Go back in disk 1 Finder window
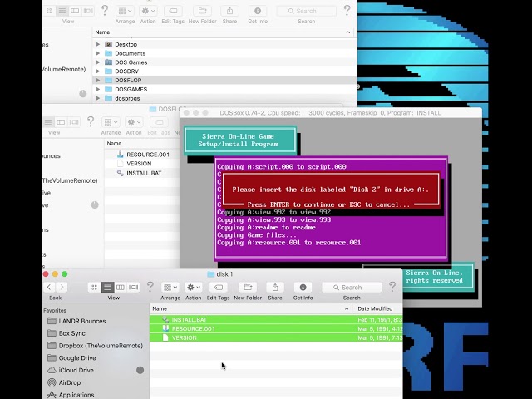532x399 pixels. coord(49,288)
